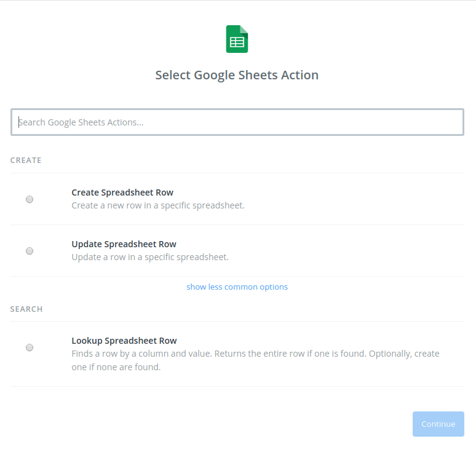Select the Create Spreadsheet Row radio button
Screen dimensions: 476x460
pos(30,199)
